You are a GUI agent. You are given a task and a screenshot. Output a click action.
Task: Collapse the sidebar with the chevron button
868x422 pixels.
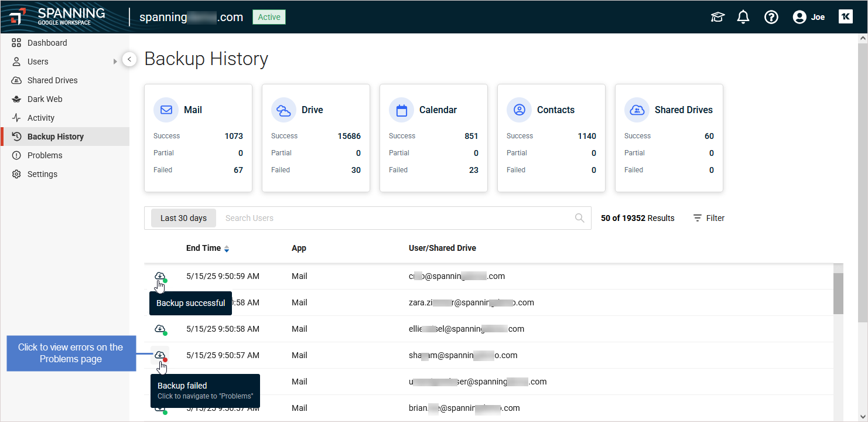pyautogui.click(x=129, y=59)
